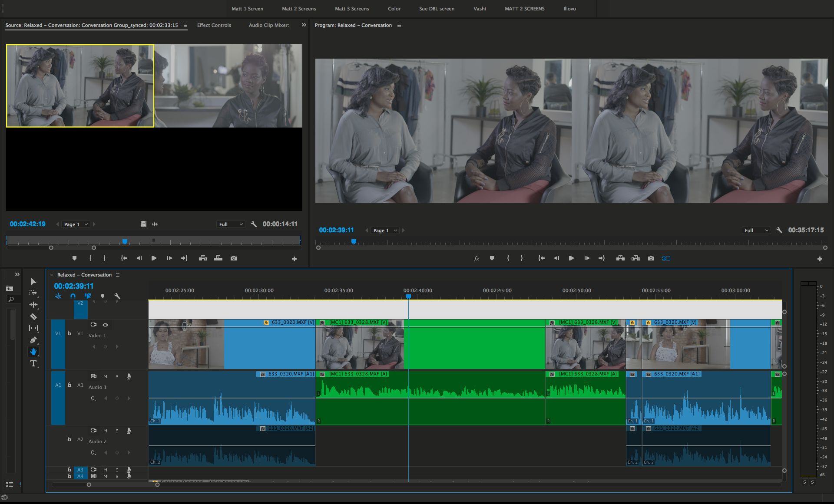Play the Program monitor sequence
834x504 pixels.
pyautogui.click(x=571, y=258)
